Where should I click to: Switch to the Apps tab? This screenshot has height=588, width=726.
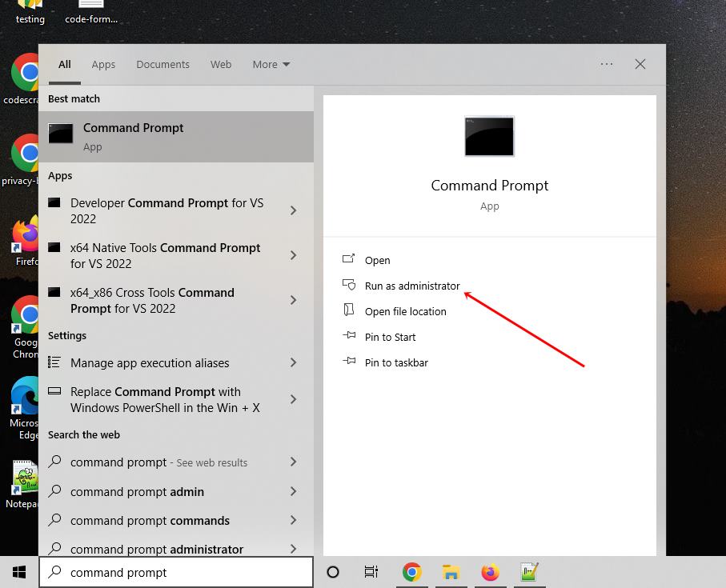[x=103, y=64]
